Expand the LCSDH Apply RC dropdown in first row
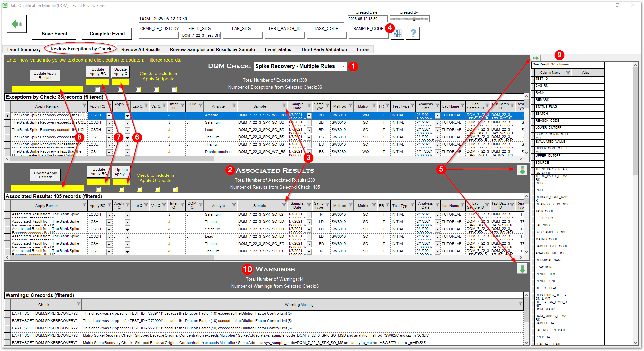Image resolution: width=644 pixels, height=351 pixels. (109, 115)
